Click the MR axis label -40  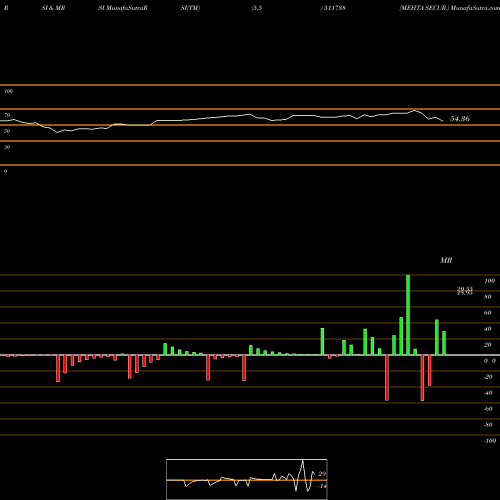[488, 393]
